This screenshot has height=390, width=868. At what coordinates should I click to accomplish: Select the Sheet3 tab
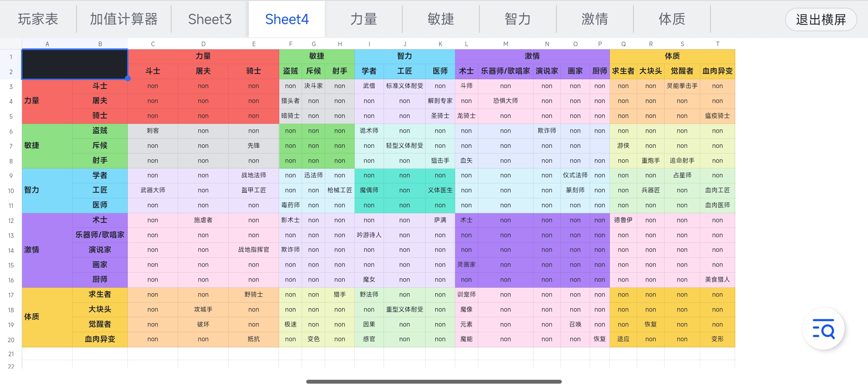210,19
